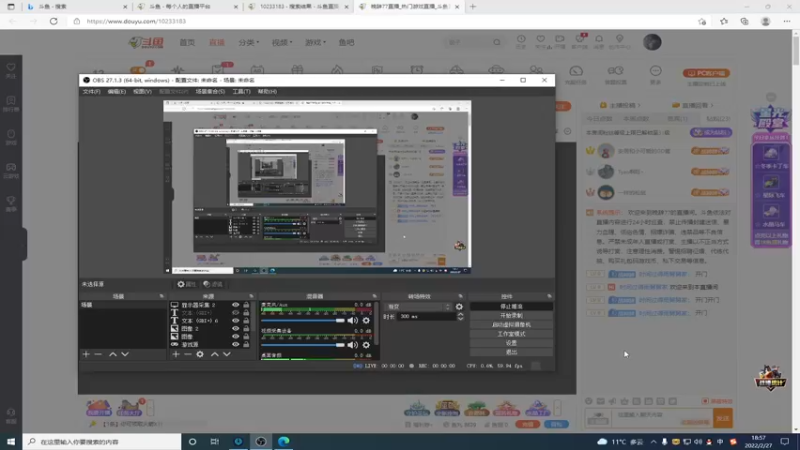
Task: Click the Douyu search input field
Action: (x=468, y=42)
